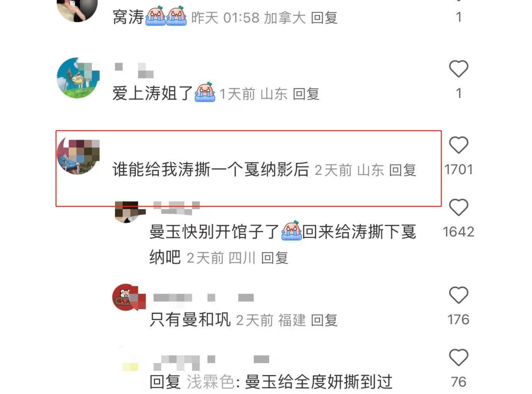
Task: Open avatar of 爱上涛姐了 commenter
Action: (x=78, y=78)
